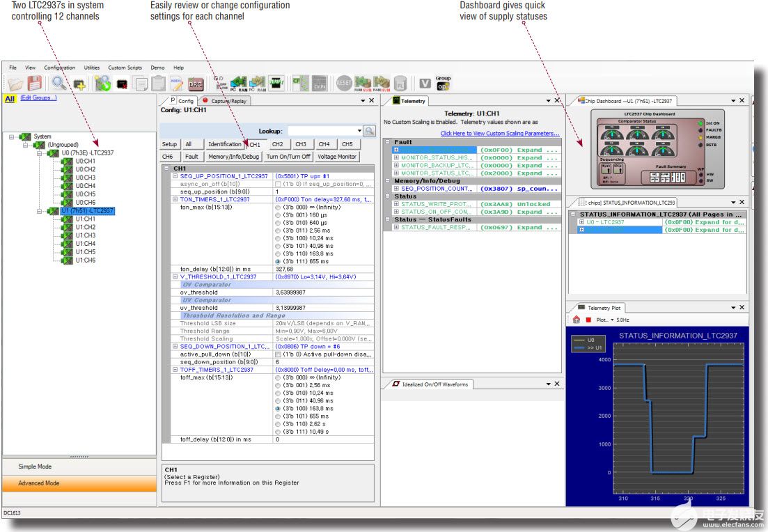
Task: Click the Voltage Monitor button
Action: pyautogui.click(x=338, y=157)
